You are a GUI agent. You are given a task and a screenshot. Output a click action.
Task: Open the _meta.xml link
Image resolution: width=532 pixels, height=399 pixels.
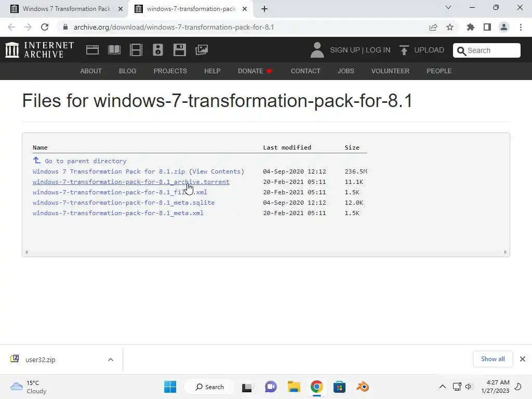coord(118,213)
